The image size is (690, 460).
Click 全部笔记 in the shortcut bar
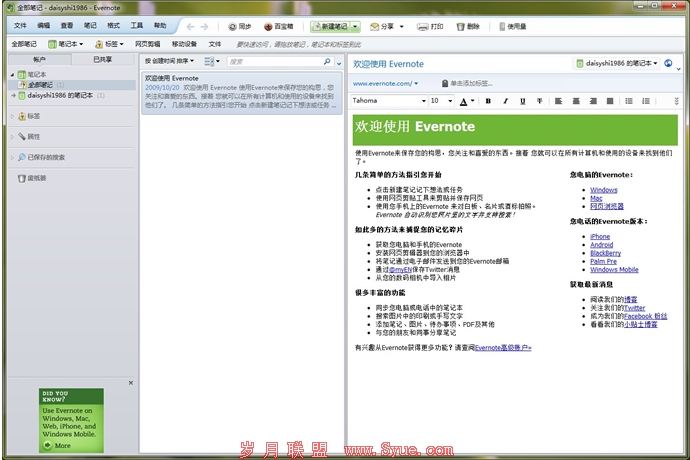[24, 44]
